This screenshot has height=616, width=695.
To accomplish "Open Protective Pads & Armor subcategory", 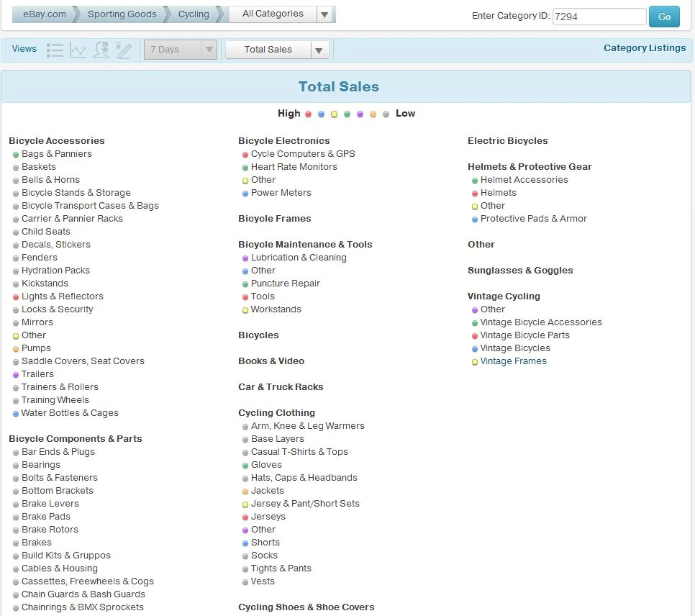I will coord(534,218).
